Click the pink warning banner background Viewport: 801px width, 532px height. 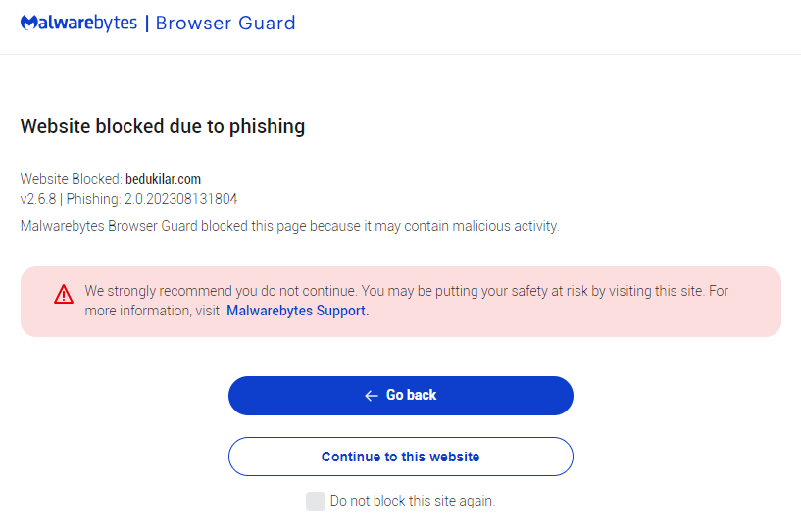[588, 321]
